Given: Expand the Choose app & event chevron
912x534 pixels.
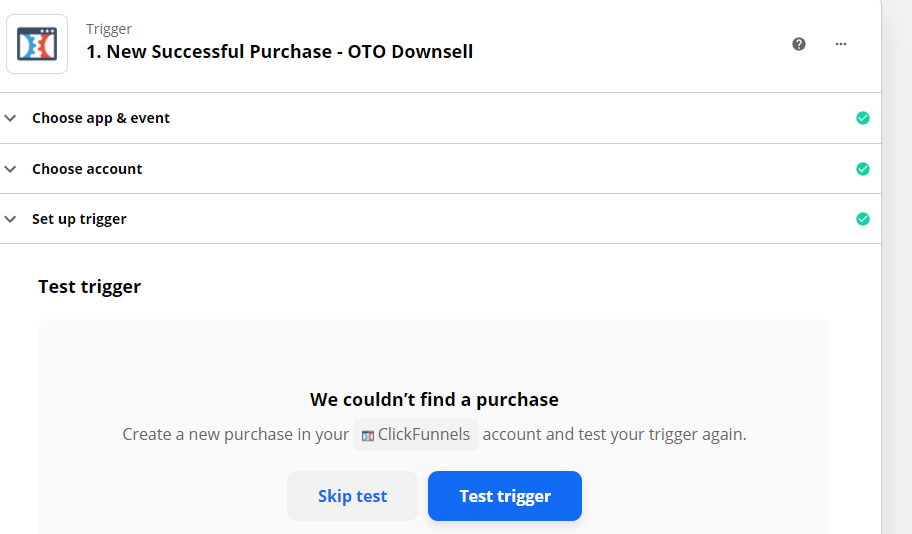Looking at the screenshot, I should [10, 118].
